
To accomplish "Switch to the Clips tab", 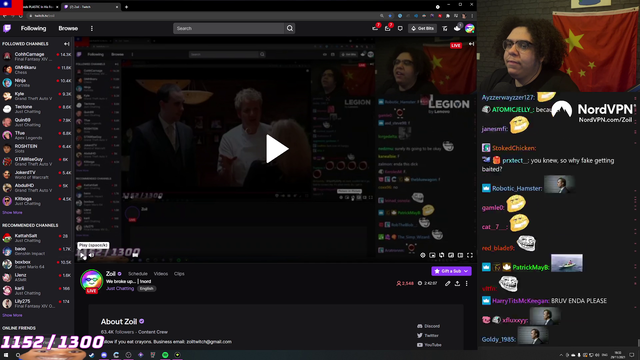I will click(x=179, y=274).
